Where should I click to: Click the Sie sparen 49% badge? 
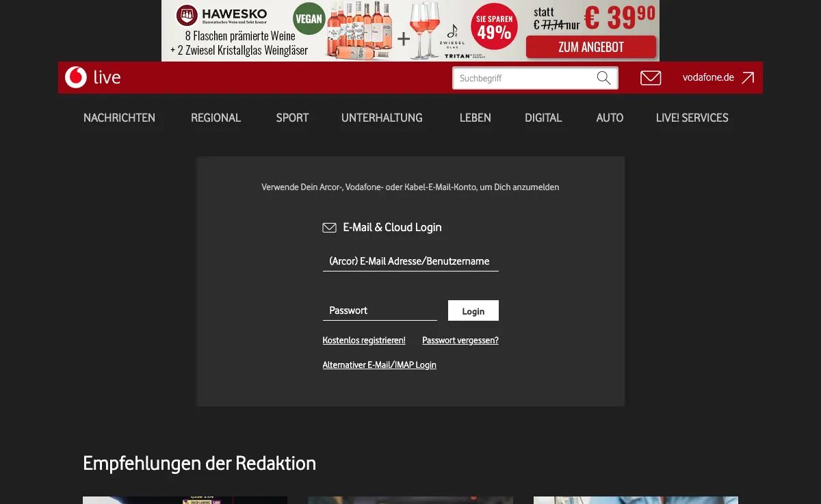tap(495, 28)
